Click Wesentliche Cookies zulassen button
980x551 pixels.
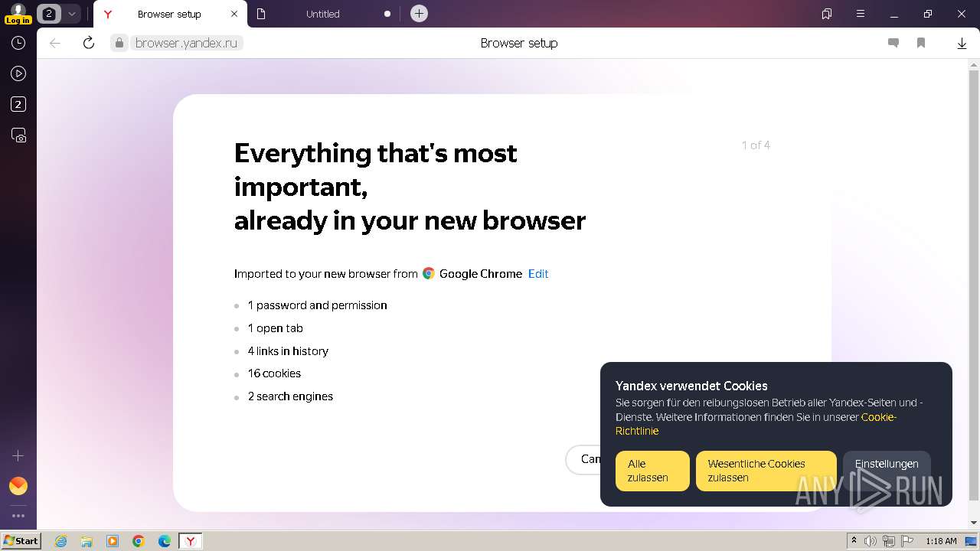(x=766, y=471)
